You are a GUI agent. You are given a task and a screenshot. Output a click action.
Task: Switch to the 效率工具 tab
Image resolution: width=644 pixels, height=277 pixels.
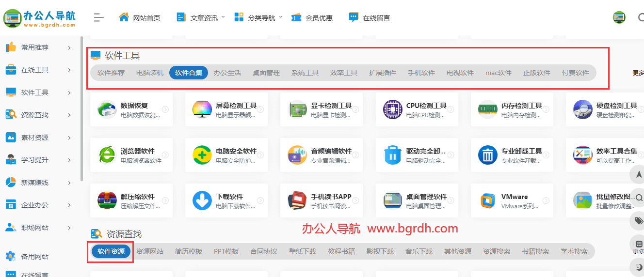click(x=344, y=73)
